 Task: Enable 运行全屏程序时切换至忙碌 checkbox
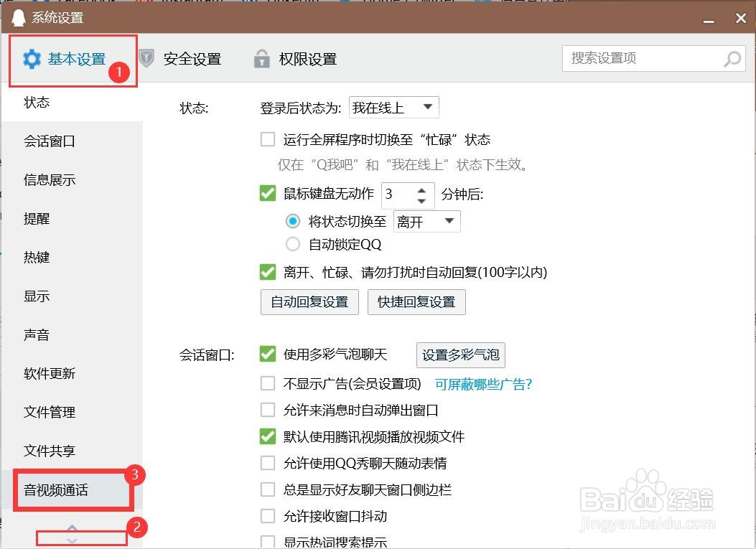point(269,139)
